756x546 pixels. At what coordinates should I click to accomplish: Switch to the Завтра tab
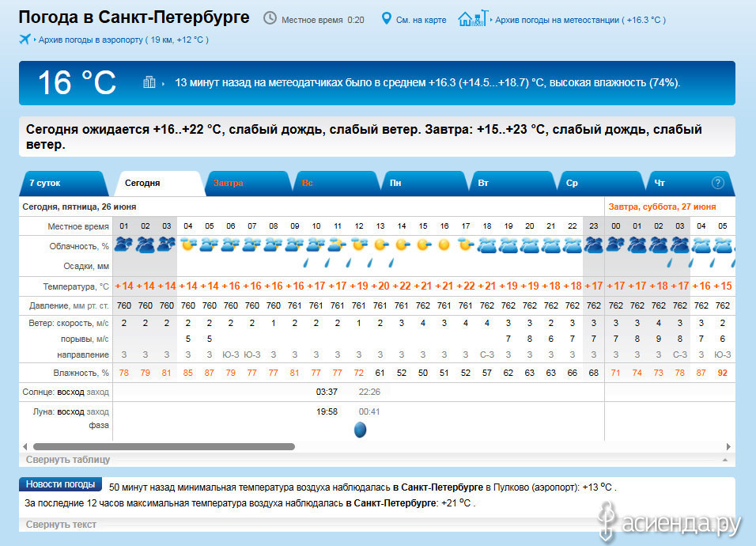click(x=248, y=184)
